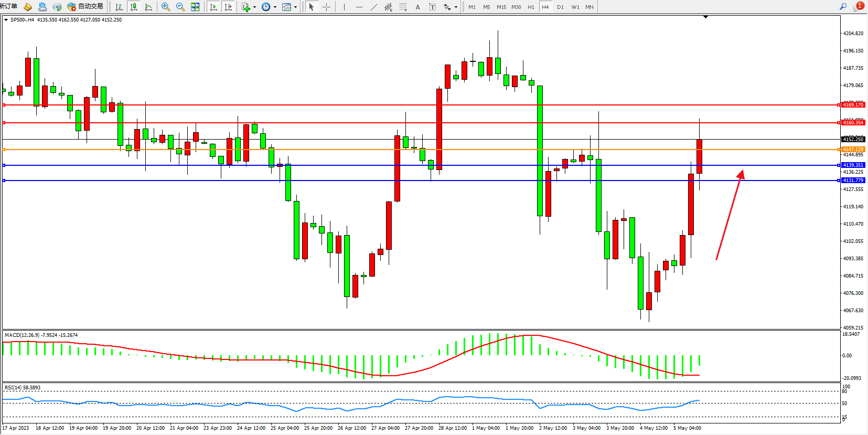Open the search magnifier icon

click(843, 7)
